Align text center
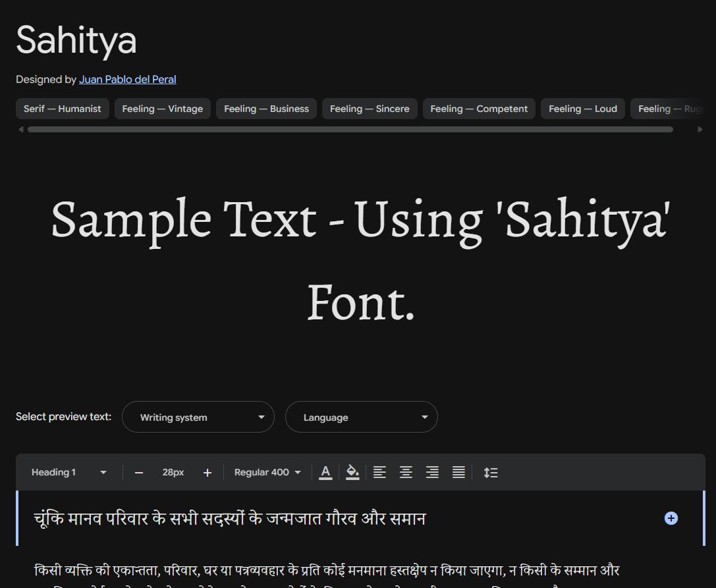 click(406, 473)
